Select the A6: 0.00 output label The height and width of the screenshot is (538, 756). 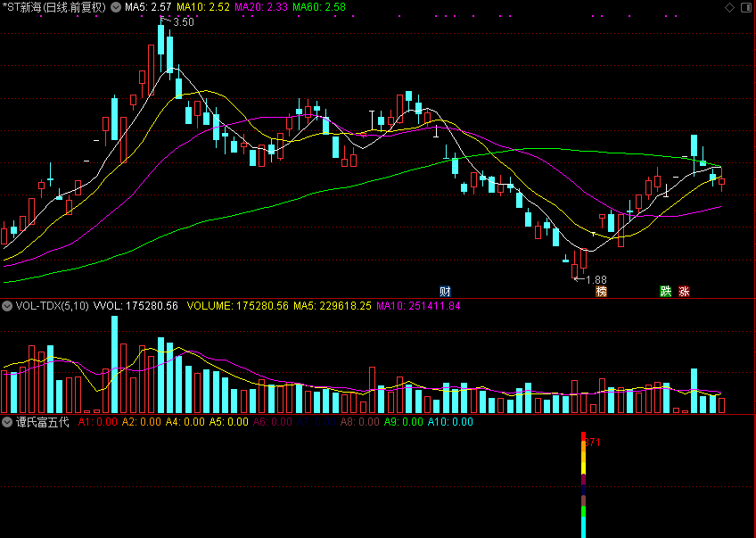[273, 422]
